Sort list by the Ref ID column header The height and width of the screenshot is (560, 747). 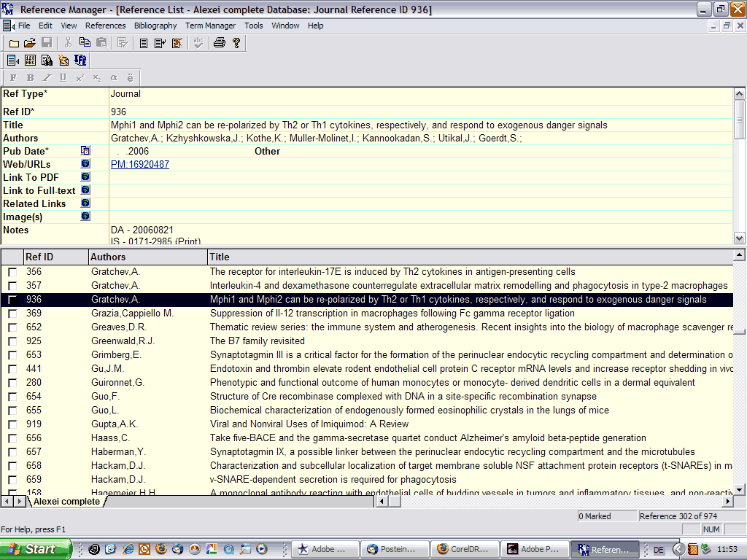tap(55, 257)
